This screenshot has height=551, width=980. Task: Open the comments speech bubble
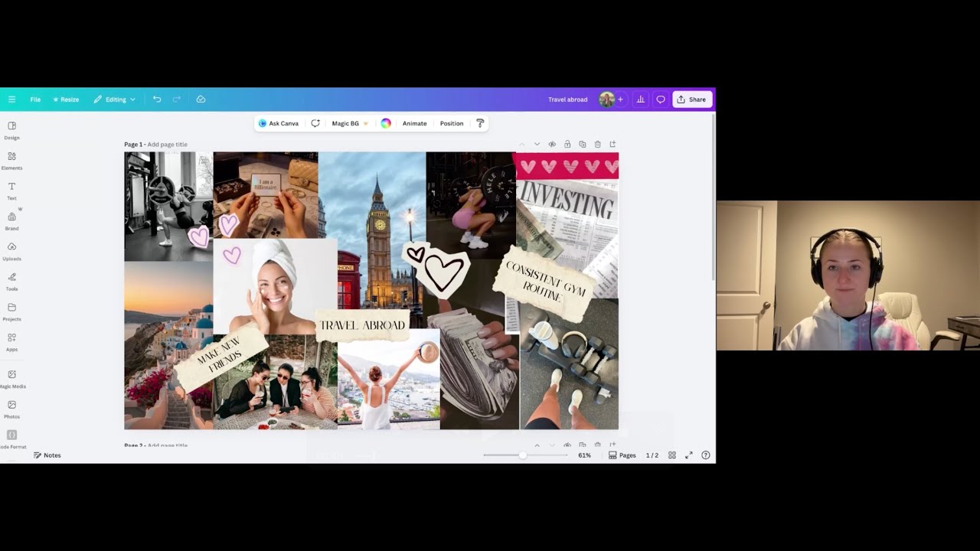pyautogui.click(x=661, y=99)
